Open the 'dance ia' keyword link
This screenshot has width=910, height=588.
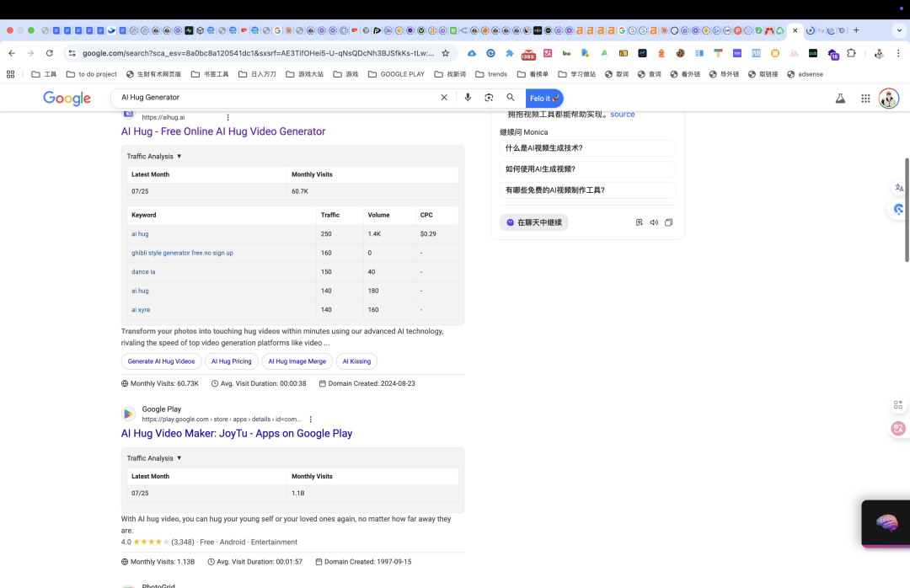point(143,271)
